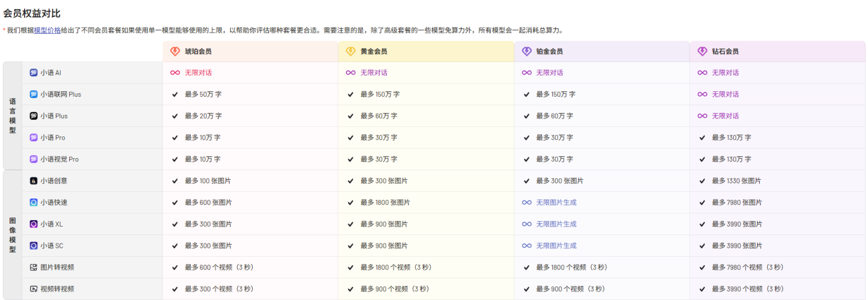Click the 铂金会员 purple diamond icon
This screenshot has height=300, width=868.
526,52
